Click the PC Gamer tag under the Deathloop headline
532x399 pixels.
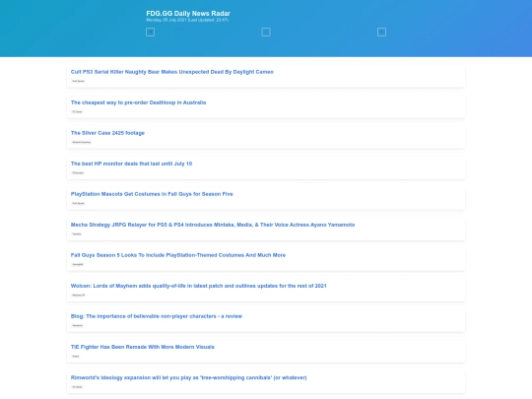(77, 111)
